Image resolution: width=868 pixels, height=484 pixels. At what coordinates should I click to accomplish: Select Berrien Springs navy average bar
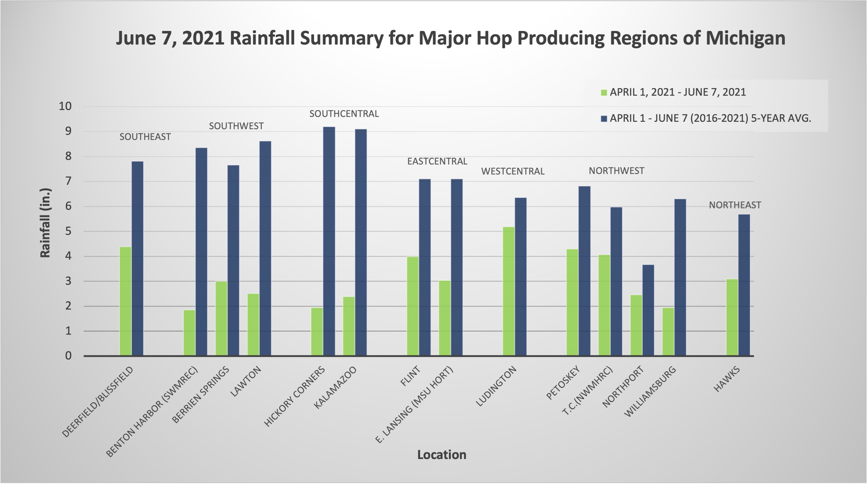point(233,260)
